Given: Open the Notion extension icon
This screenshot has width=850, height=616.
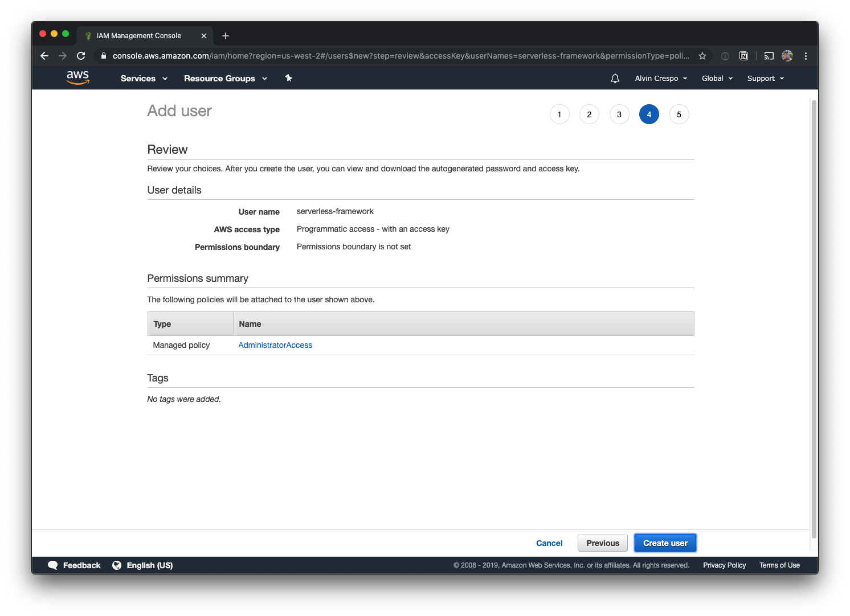Looking at the screenshot, I should pyautogui.click(x=743, y=56).
